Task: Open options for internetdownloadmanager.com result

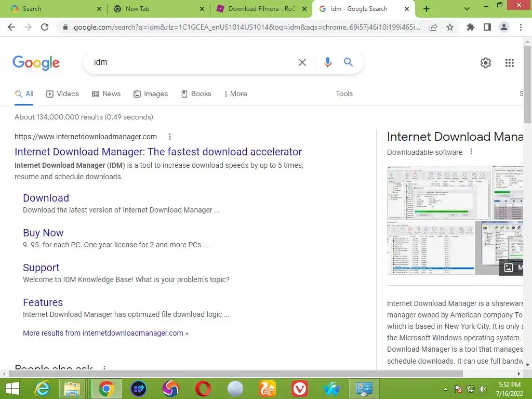Action: (x=170, y=137)
